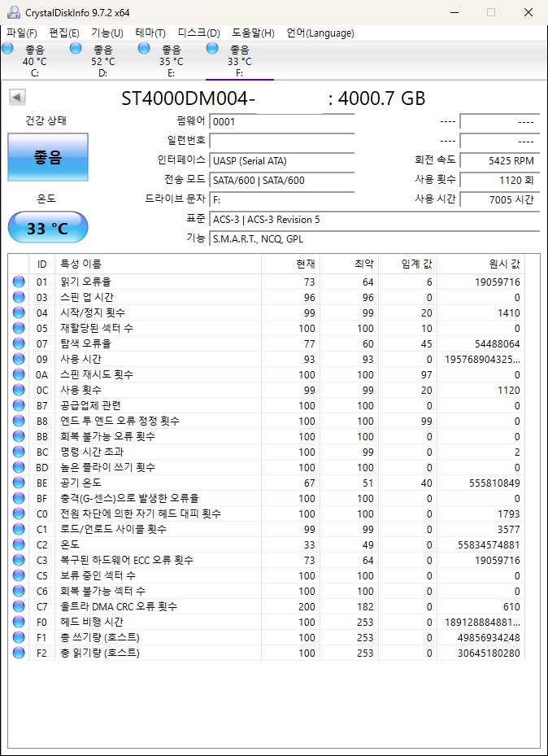Click the status icon for 탐색 오류율 row
This screenshot has height=756, width=548.
[x=19, y=343]
